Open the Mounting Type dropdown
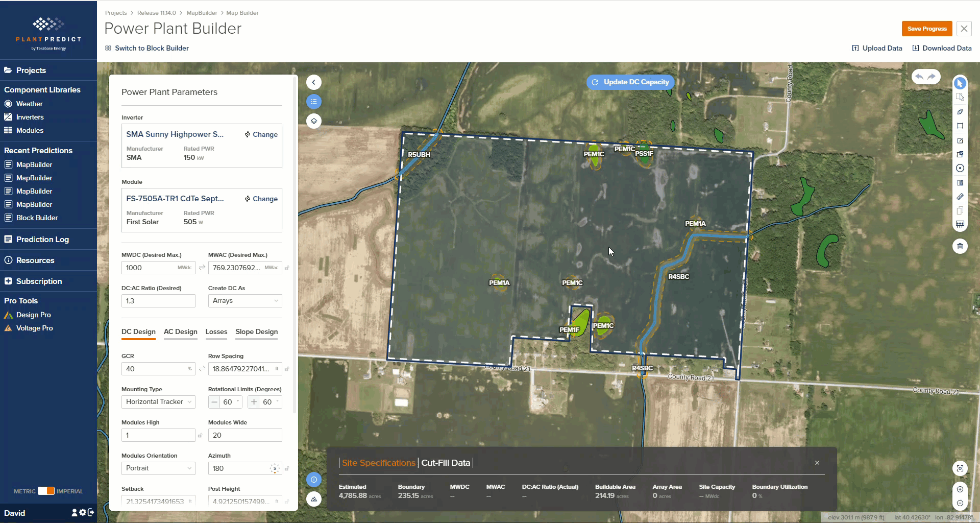This screenshot has width=980, height=523. click(x=158, y=402)
